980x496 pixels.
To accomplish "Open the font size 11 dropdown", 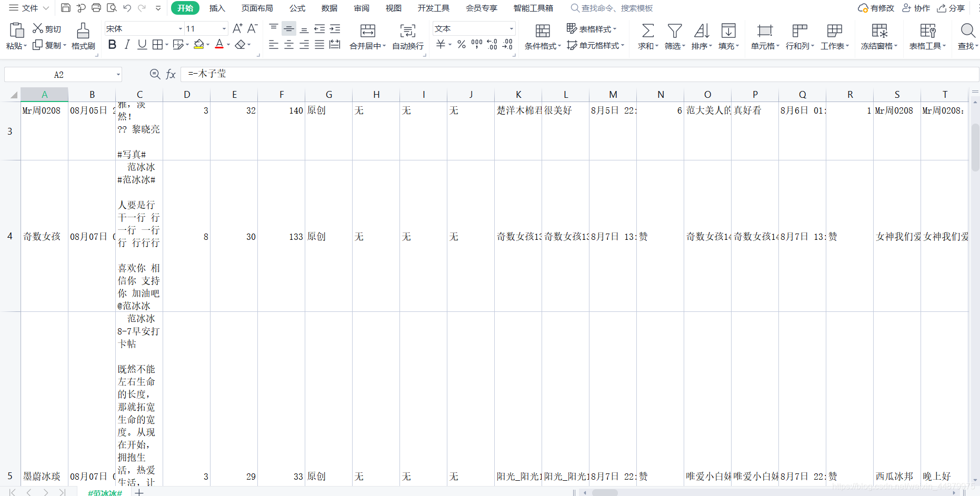I will click(x=224, y=28).
